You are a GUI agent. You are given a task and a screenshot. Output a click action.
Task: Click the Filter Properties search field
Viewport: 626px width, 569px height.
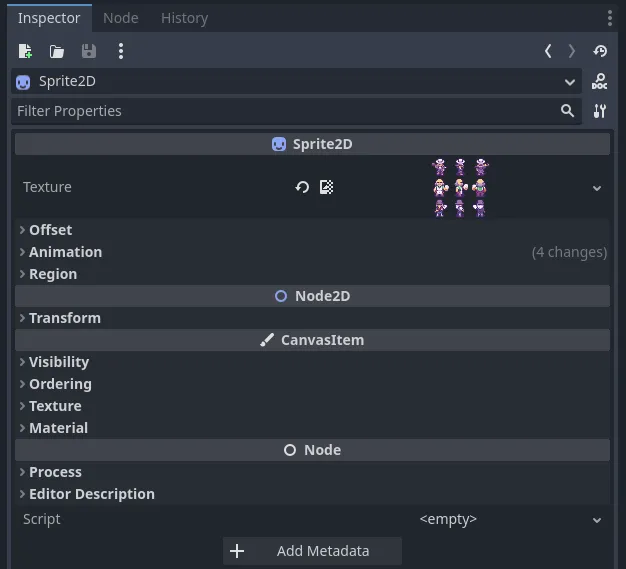tap(296, 111)
